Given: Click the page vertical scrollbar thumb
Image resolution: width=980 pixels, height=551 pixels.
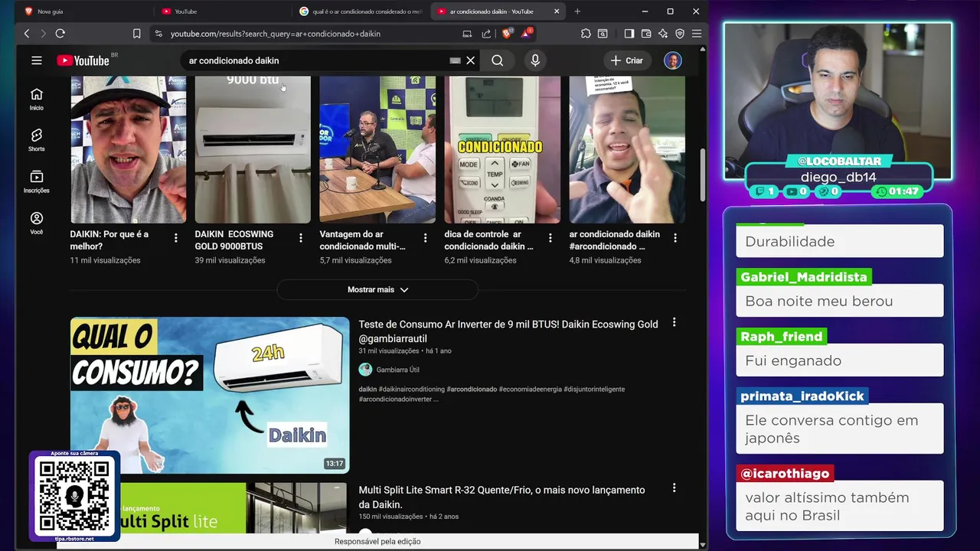Looking at the screenshot, I should 703,175.
